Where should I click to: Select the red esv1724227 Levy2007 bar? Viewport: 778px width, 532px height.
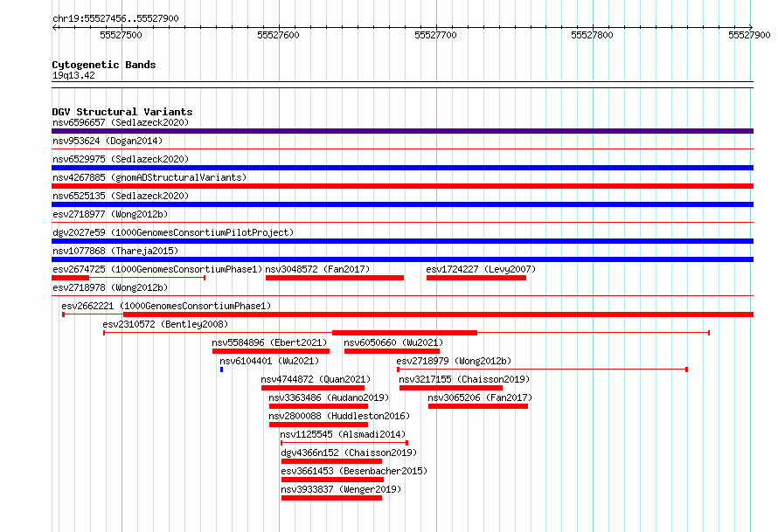476,278
